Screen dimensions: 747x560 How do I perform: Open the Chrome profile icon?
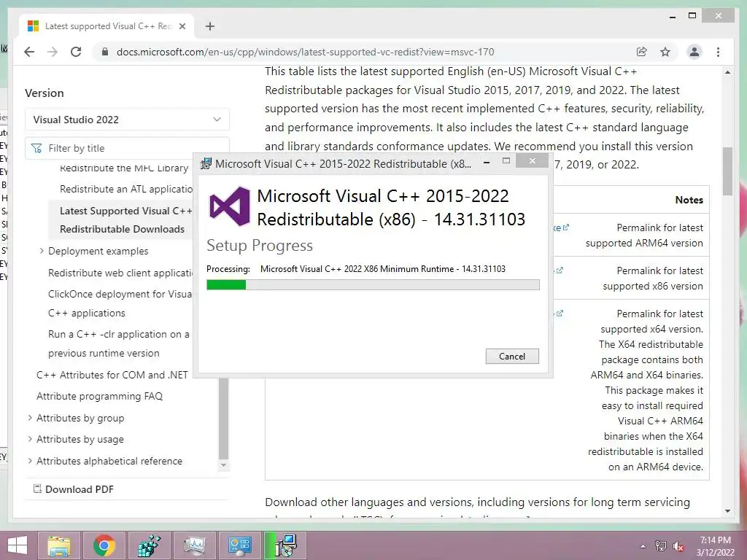[x=694, y=52]
